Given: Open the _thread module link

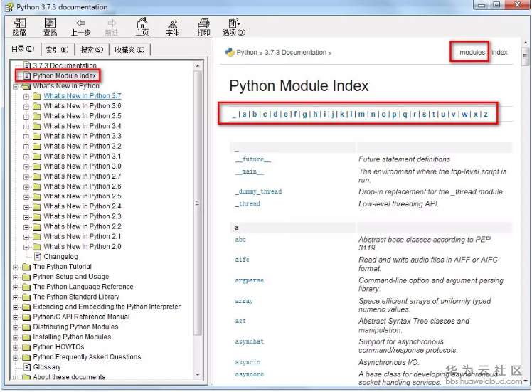Looking at the screenshot, I should click(248, 203).
